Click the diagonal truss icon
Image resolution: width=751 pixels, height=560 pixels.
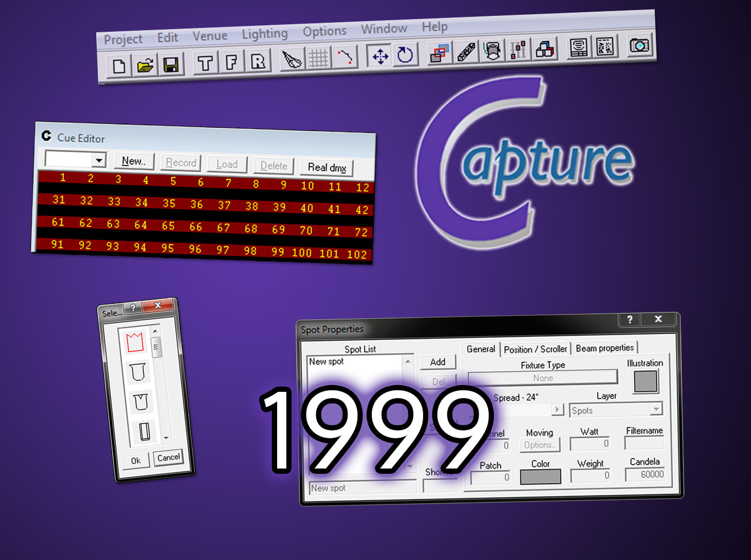pos(466,52)
